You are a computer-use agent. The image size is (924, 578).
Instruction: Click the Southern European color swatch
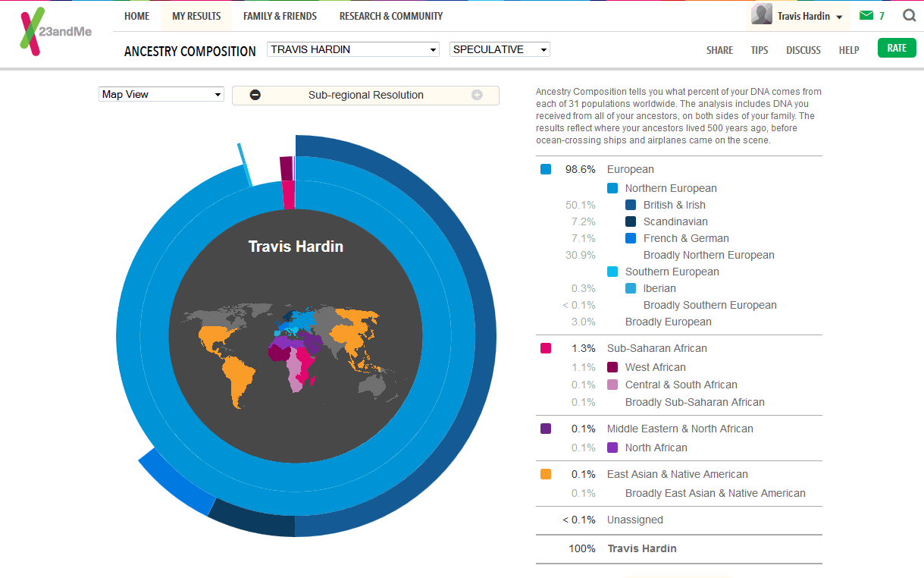point(612,272)
